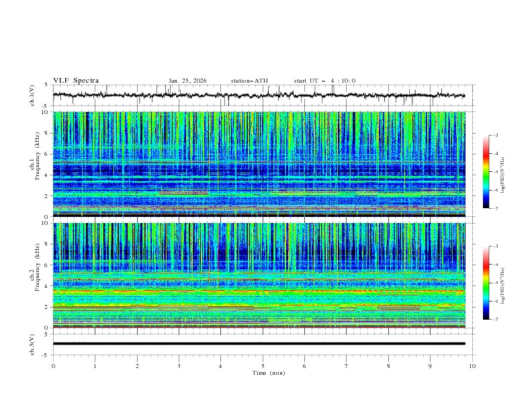
Task: Click the ch.2 spectrogram color scale bar
Action: point(486,283)
